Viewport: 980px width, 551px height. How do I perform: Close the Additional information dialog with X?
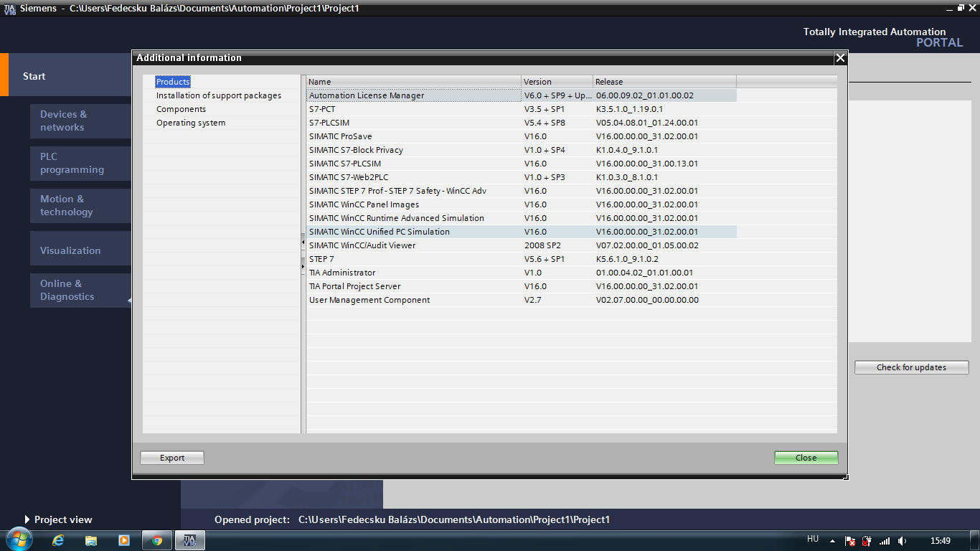(840, 58)
